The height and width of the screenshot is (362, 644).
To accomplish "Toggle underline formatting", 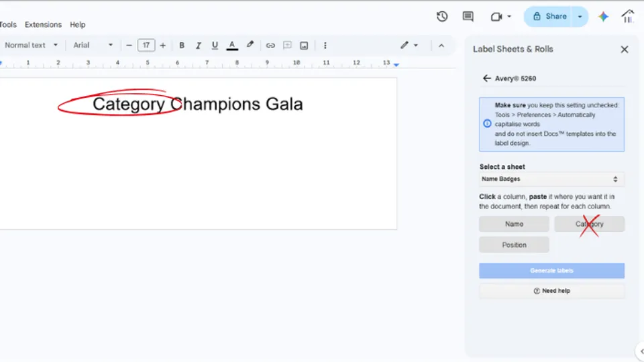I will tap(215, 45).
